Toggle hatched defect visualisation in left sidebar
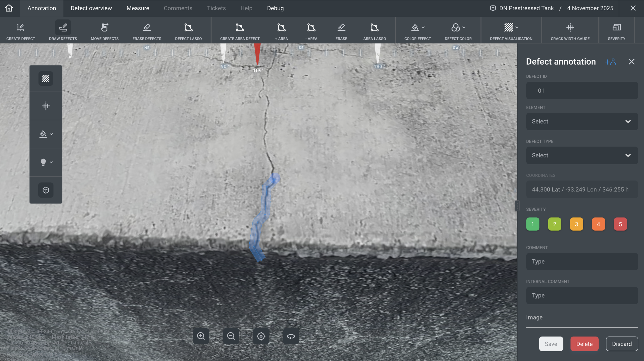 (x=46, y=79)
